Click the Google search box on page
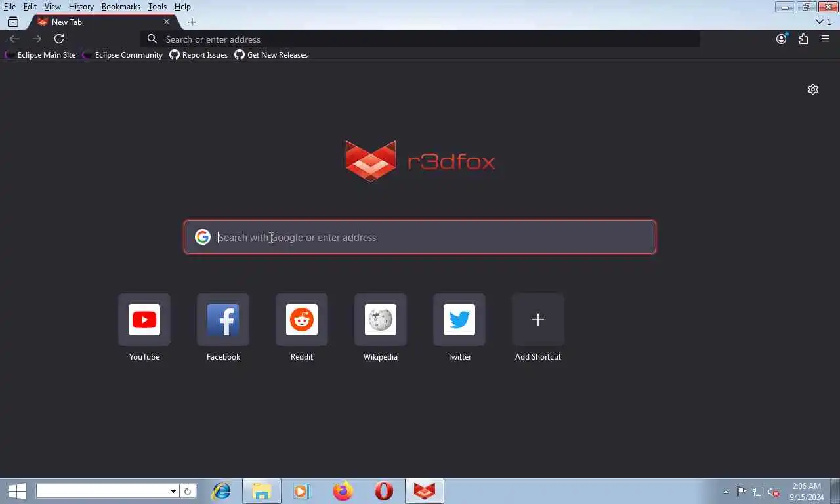The image size is (840, 504). [420, 237]
